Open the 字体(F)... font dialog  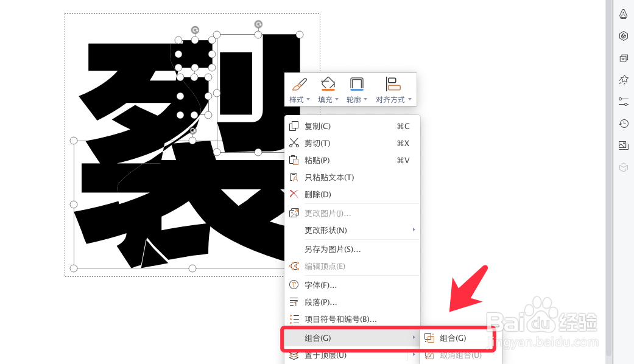352,285
